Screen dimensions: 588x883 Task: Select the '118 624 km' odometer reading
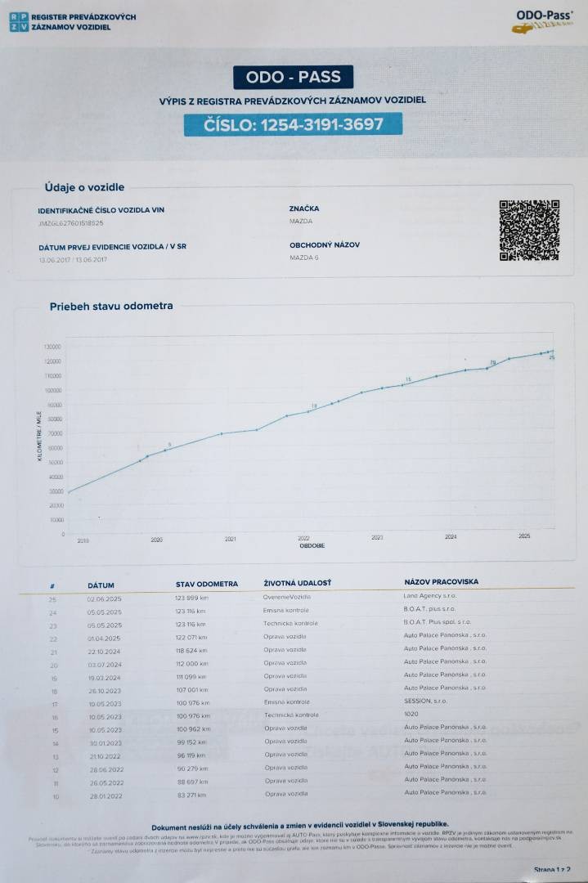pos(192,651)
